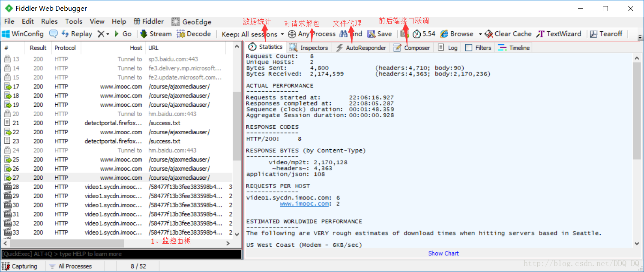Select session 14 tunnel to fe3.delivery.mp.microsoft
This screenshot has width=644, height=272.
click(117, 68)
